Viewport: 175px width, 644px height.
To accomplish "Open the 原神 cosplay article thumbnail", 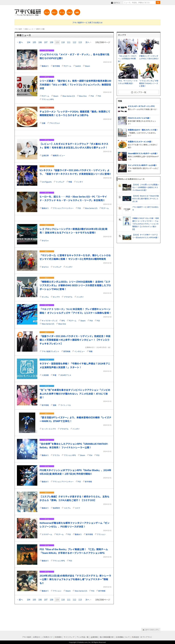I will click(27, 502).
